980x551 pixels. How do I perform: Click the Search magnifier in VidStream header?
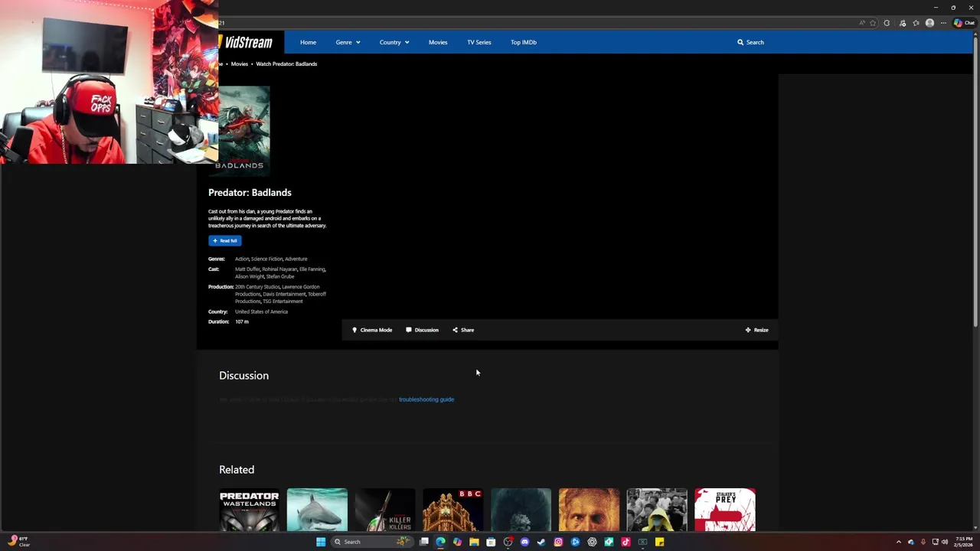tap(740, 42)
